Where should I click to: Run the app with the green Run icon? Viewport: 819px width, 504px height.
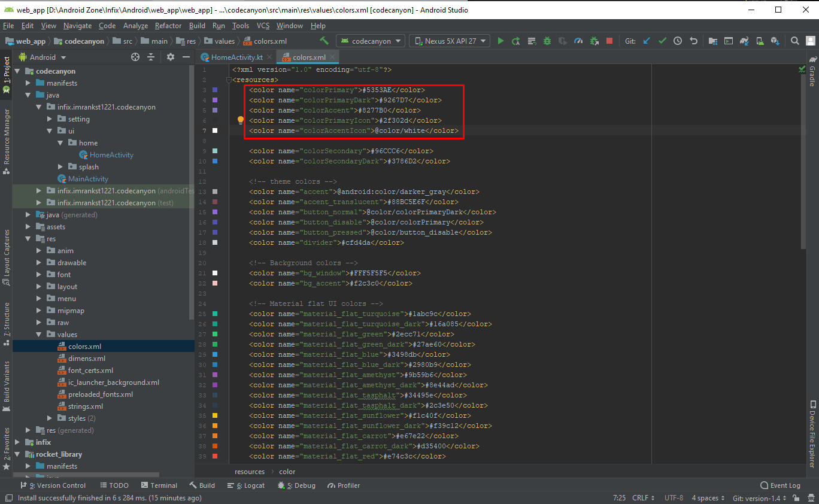pos(501,41)
